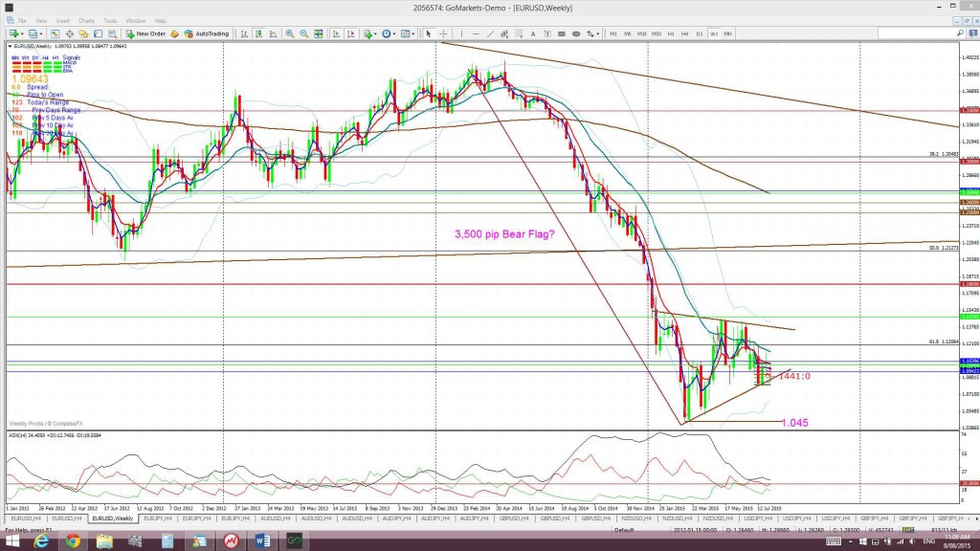Select the Trendline drawing tool

click(x=490, y=33)
